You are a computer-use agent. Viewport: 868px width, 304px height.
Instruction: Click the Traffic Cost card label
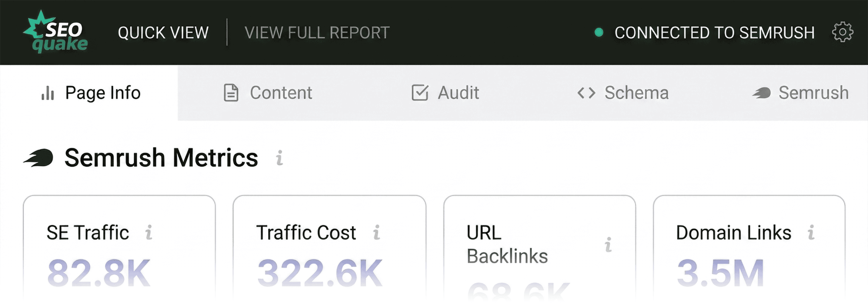coord(306,232)
